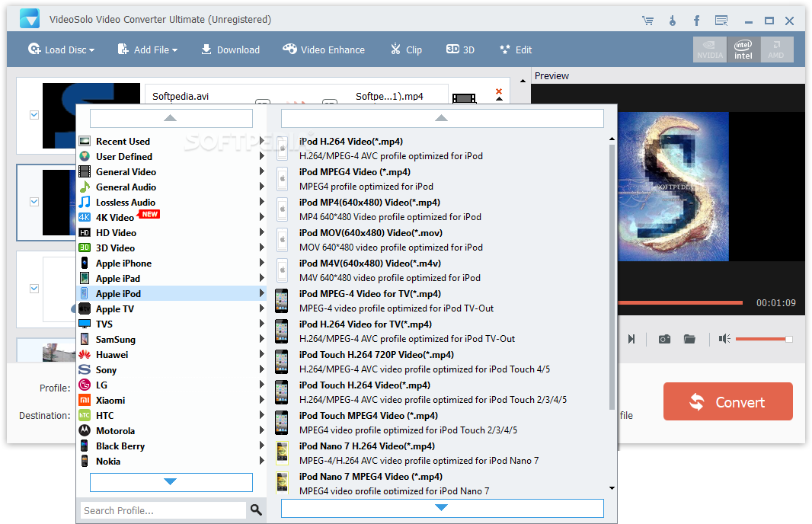Click the HD Video category icon
The image size is (812, 524).
pyautogui.click(x=85, y=233)
